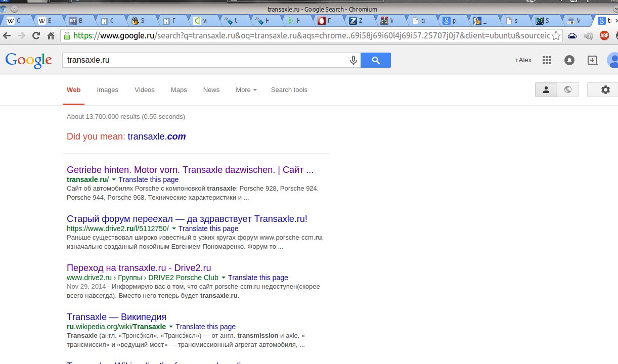618x364 pixels.
Task: Open the News results tab
Action: coord(211,89)
